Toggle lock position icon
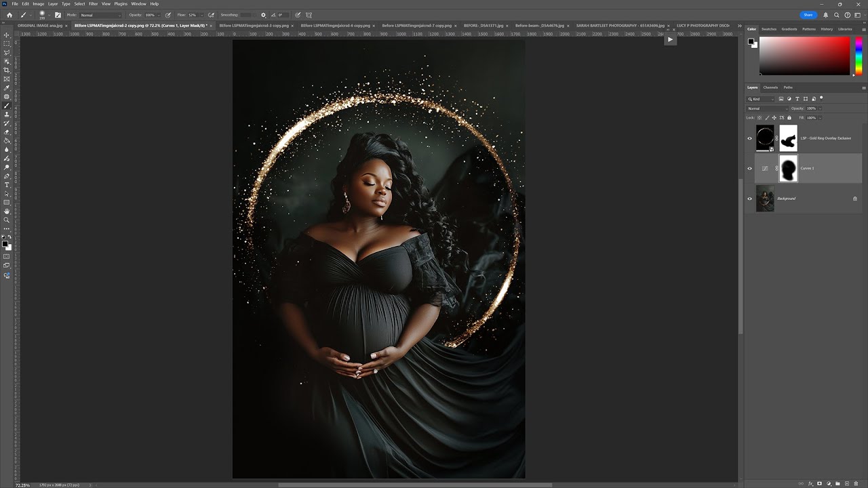868x488 pixels. point(774,118)
